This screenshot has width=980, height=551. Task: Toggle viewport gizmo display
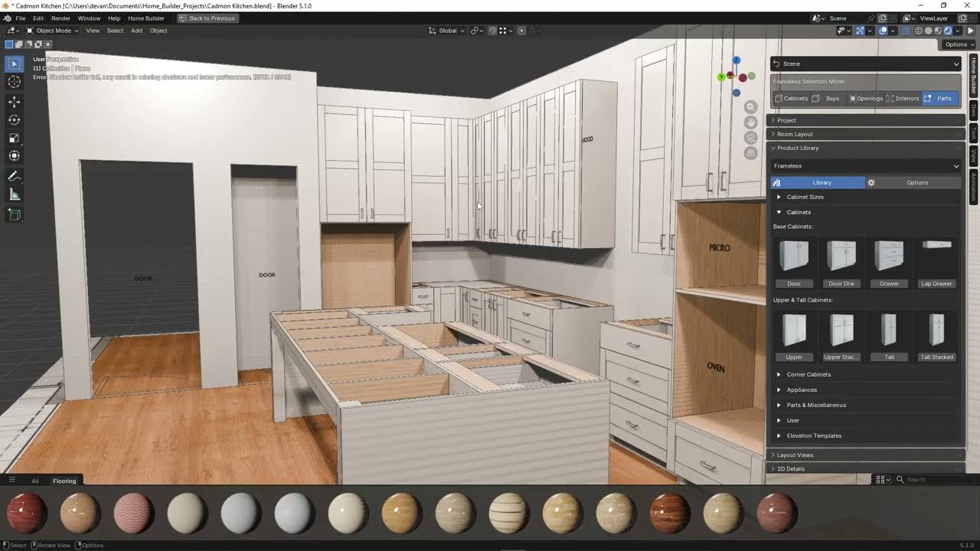click(860, 31)
